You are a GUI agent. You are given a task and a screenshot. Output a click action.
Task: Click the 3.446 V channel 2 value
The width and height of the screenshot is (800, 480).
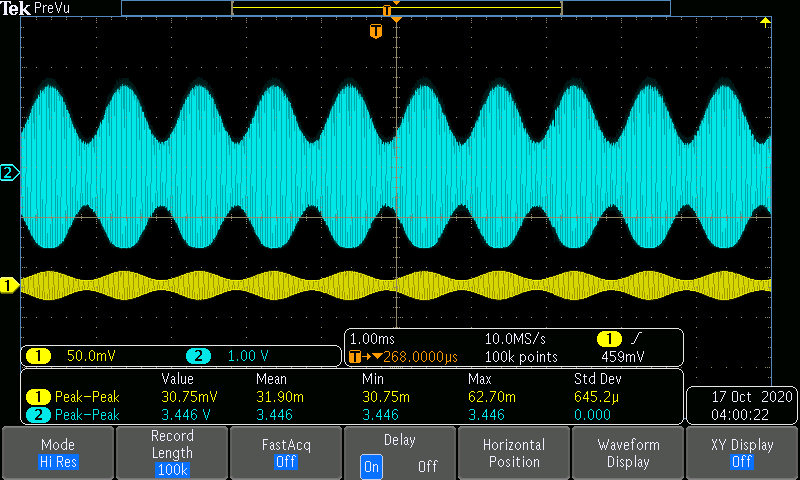[x=186, y=415]
